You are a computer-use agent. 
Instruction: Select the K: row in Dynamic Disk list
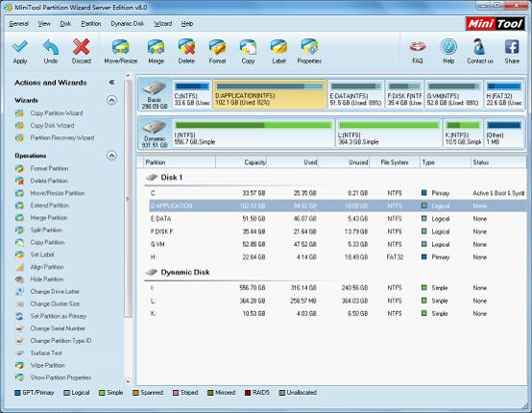[x=338, y=313]
